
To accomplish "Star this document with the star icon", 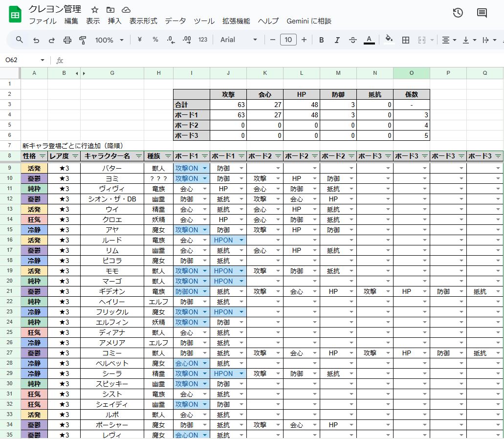I will [x=95, y=10].
